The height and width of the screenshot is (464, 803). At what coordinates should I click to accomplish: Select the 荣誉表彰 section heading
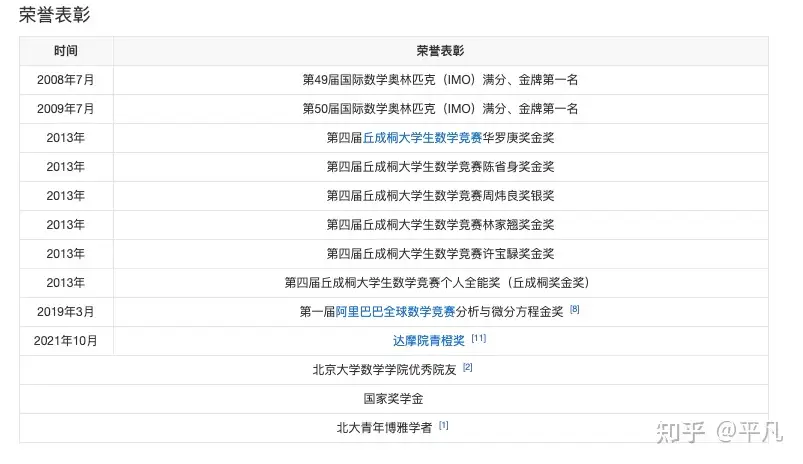pos(55,14)
